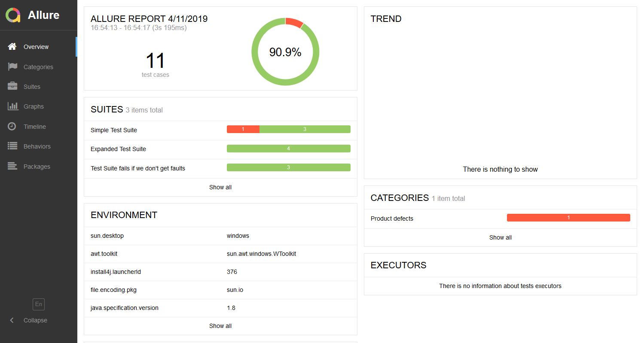Collapse the sidebar using the chevron arrow
The width and height of the screenshot is (644, 343).
[12, 320]
